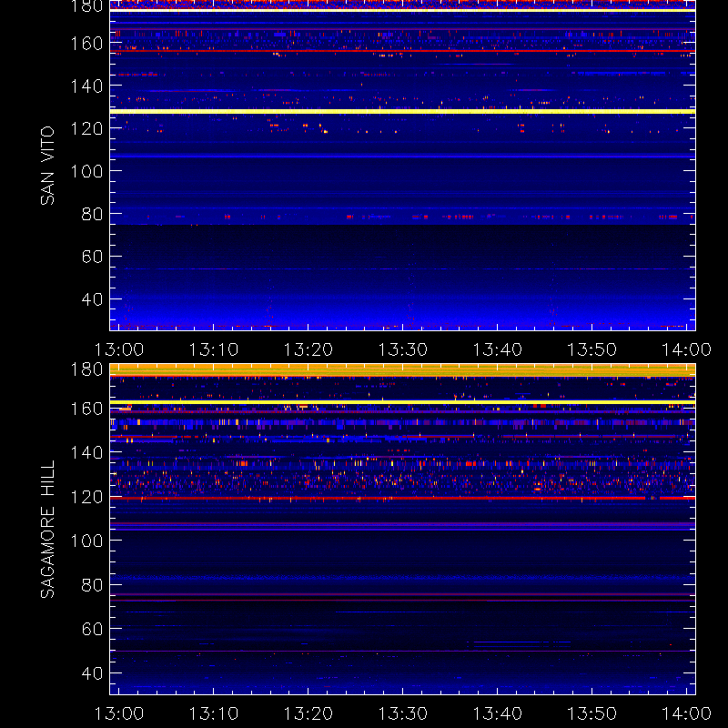Click red band near 120 in Sagamore Hill
The image size is (728, 728).
(x=402, y=498)
